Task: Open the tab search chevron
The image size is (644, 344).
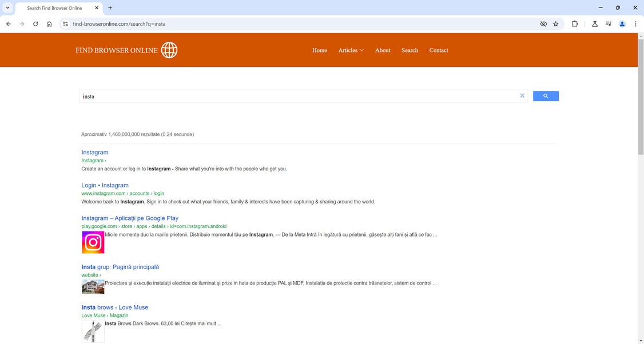Action: tap(7, 7)
